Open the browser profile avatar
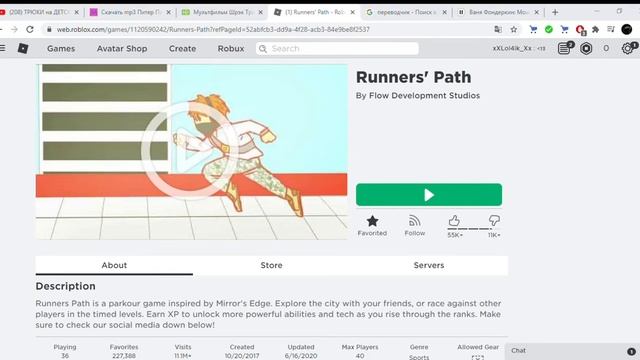The width and height of the screenshot is (640, 360). (x=627, y=29)
